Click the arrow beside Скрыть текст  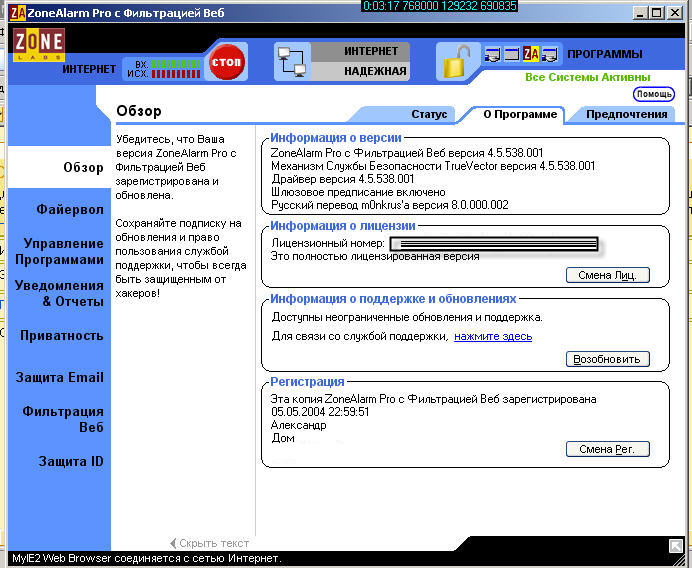tap(173, 543)
